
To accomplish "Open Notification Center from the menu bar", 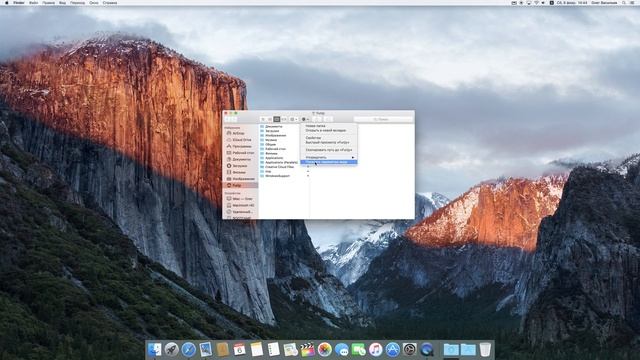I will pyautogui.click(x=633, y=2).
